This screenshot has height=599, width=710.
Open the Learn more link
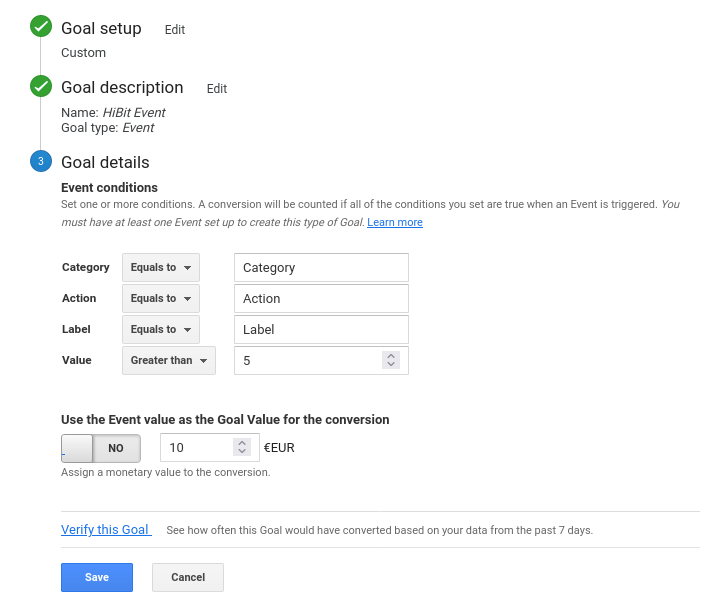coord(395,222)
